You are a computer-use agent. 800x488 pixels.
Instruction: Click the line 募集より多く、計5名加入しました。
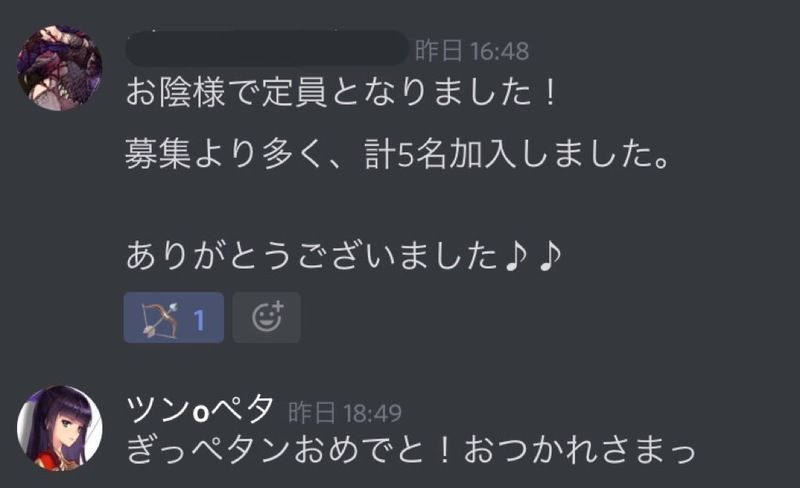[x=397, y=154]
